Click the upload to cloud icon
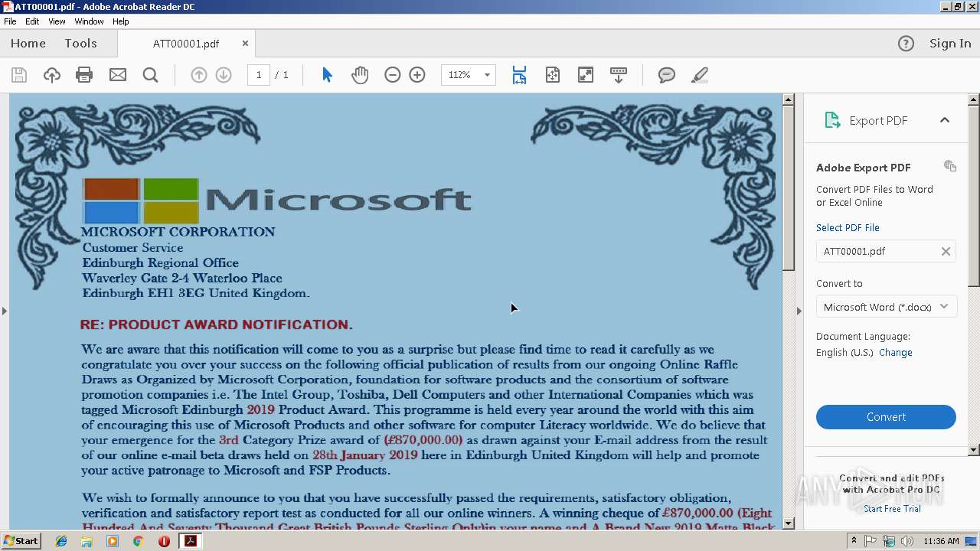The image size is (980, 551). [52, 75]
